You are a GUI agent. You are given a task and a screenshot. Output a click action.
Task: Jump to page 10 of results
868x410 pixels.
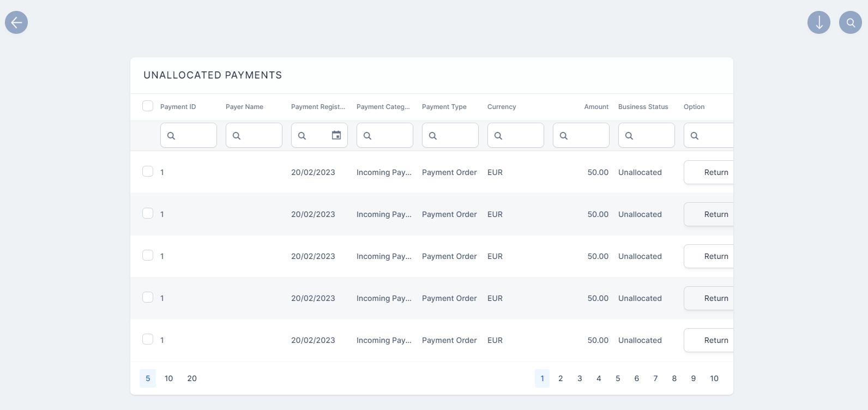714,378
